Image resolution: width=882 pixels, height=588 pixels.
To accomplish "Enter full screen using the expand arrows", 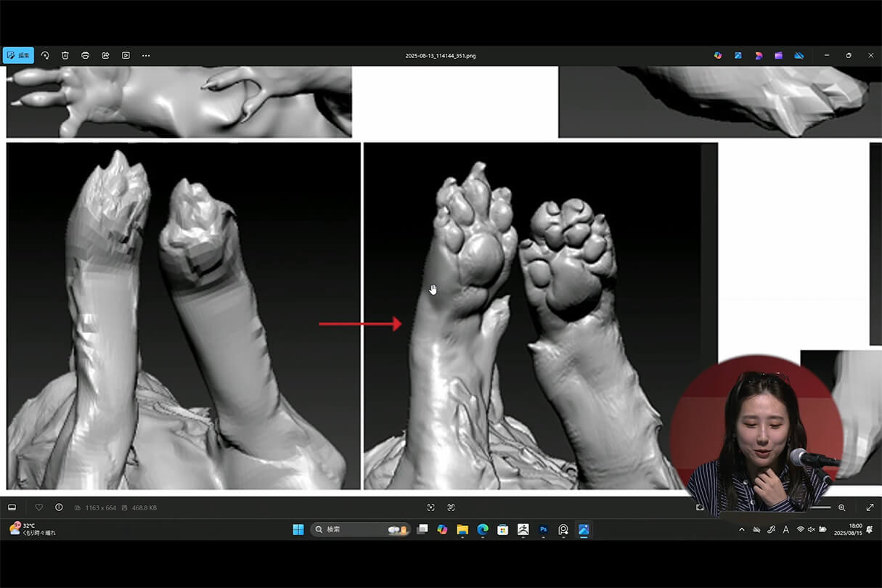I will click(x=870, y=507).
